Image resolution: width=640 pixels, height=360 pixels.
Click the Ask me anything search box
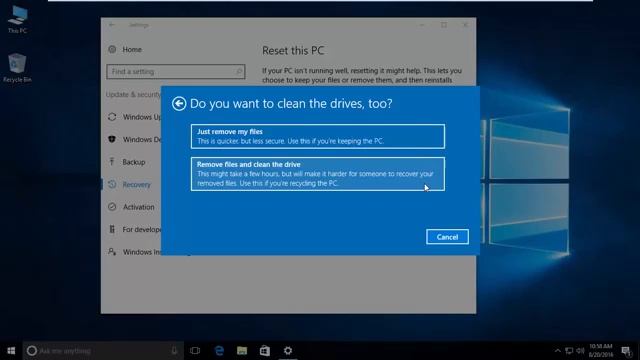102,351
